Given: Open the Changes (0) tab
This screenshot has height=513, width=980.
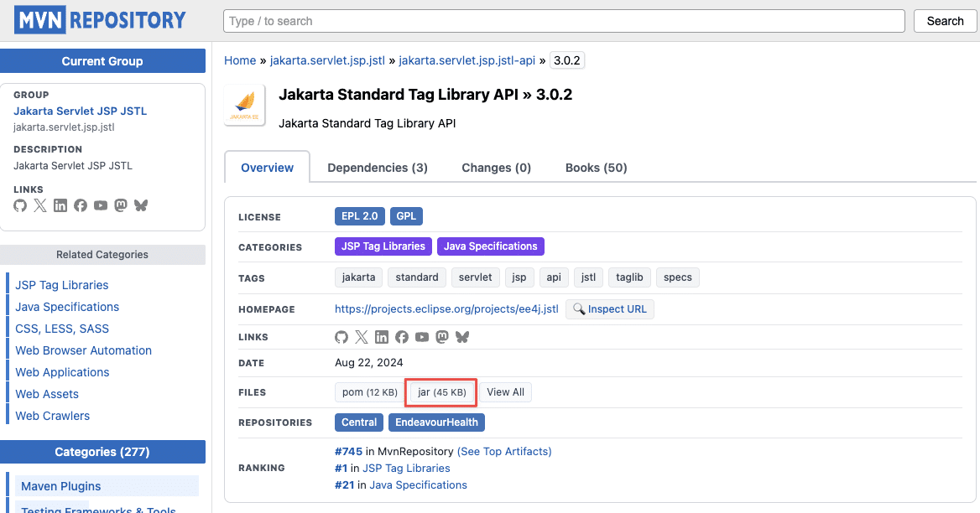Looking at the screenshot, I should point(496,168).
